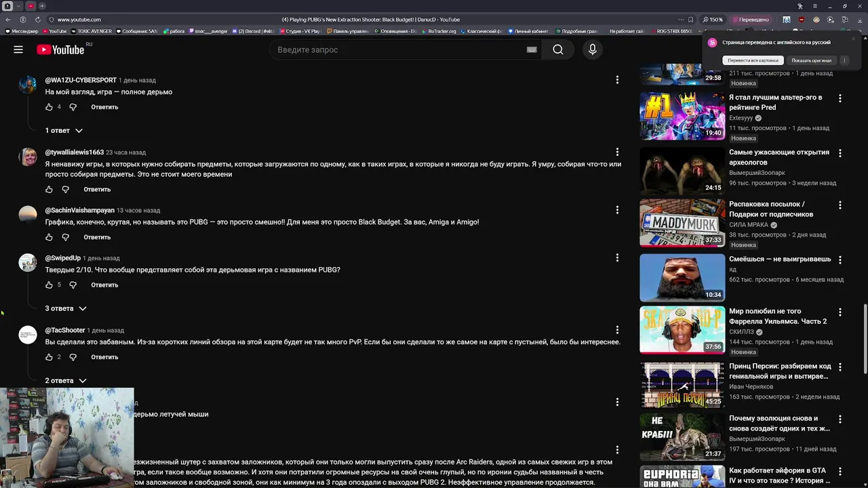Open options menu for @WA1ZU-CYBERSPORT comment
The image size is (868, 488).
pyautogui.click(x=617, y=80)
